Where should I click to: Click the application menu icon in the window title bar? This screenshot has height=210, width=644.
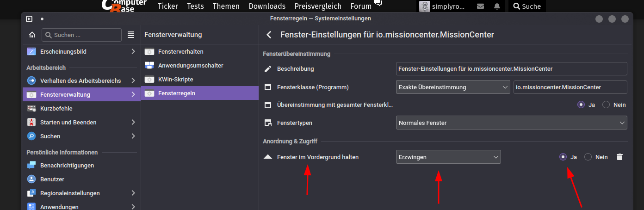(x=29, y=19)
